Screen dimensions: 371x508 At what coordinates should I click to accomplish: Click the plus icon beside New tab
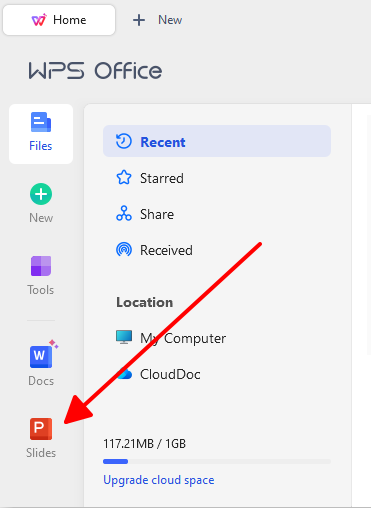pyautogui.click(x=139, y=20)
